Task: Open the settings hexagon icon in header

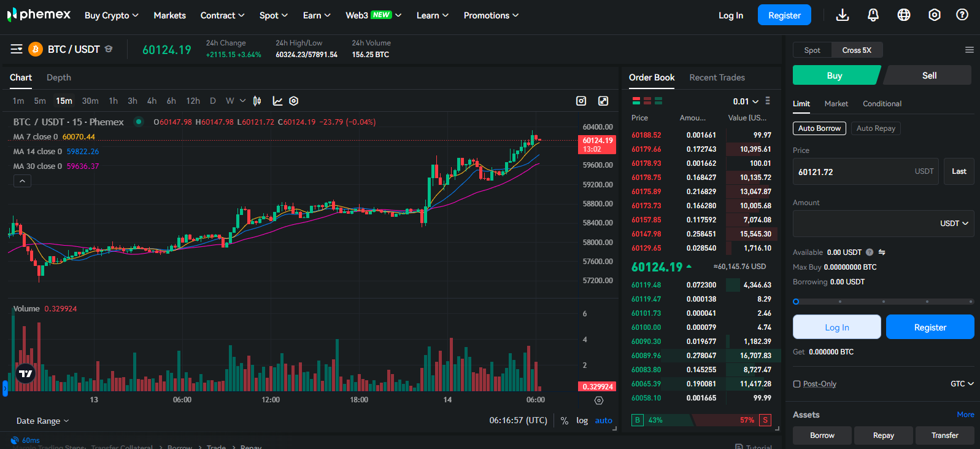Action: [935, 15]
